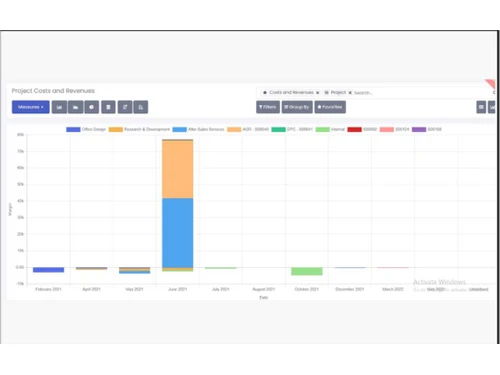This screenshot has width=500, height=375.
Task: Click the Project Costs and Revenues title
Action: click(x=53, y=91)
